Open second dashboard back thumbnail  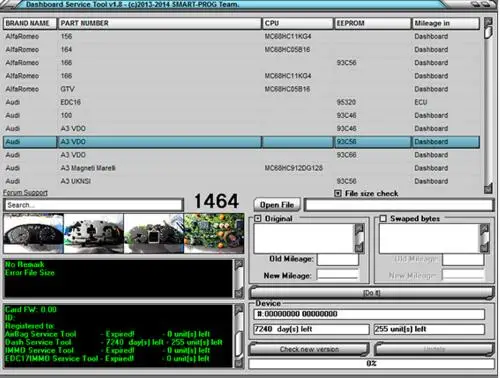pos(94,233)
